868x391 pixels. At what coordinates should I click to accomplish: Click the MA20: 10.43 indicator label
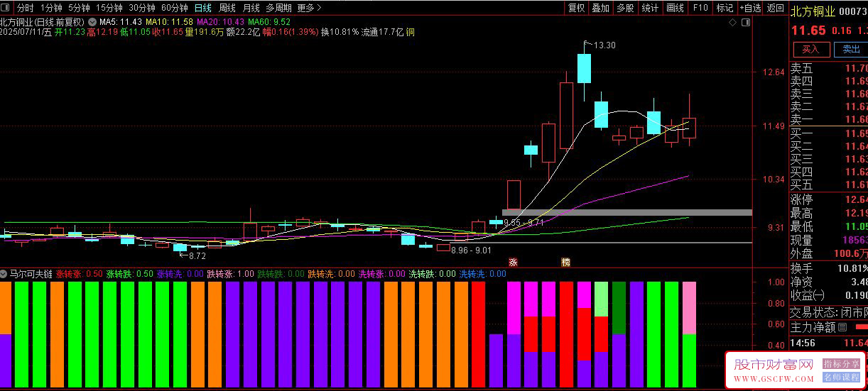(x=220, y=22)
